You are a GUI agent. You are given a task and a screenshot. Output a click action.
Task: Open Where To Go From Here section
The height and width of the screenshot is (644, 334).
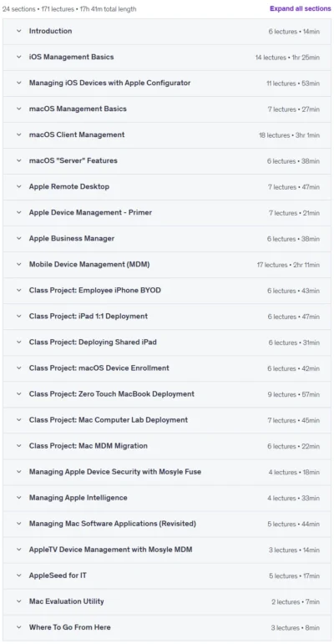167,627
